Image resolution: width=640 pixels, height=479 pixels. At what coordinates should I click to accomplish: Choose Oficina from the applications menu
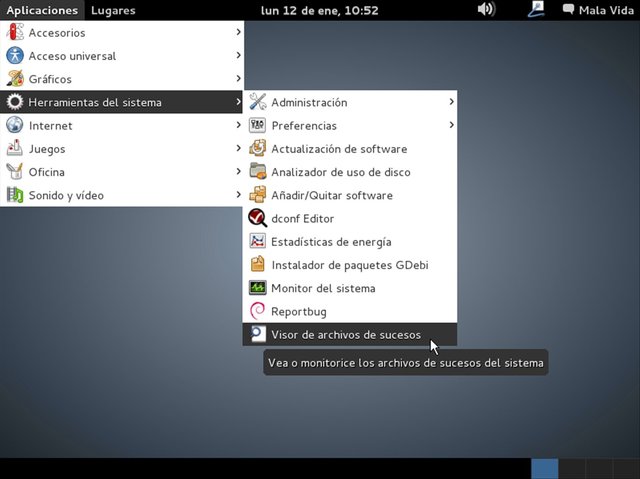[x=122, y=172]
